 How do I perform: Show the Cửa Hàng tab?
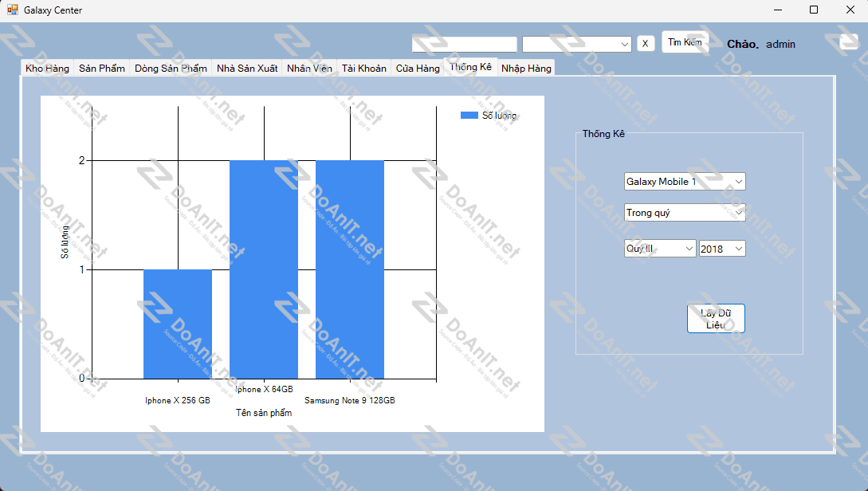pyautogui.click(x=418, y=68)
